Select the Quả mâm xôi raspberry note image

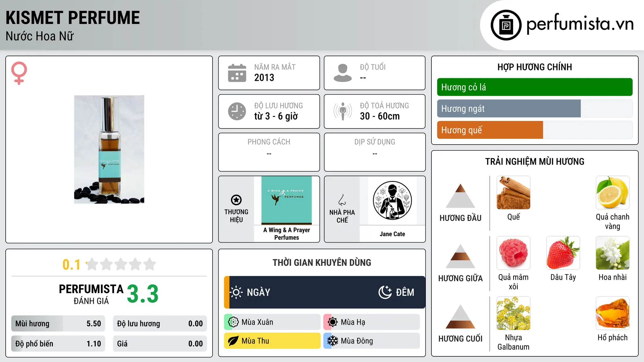click(514, 253)
